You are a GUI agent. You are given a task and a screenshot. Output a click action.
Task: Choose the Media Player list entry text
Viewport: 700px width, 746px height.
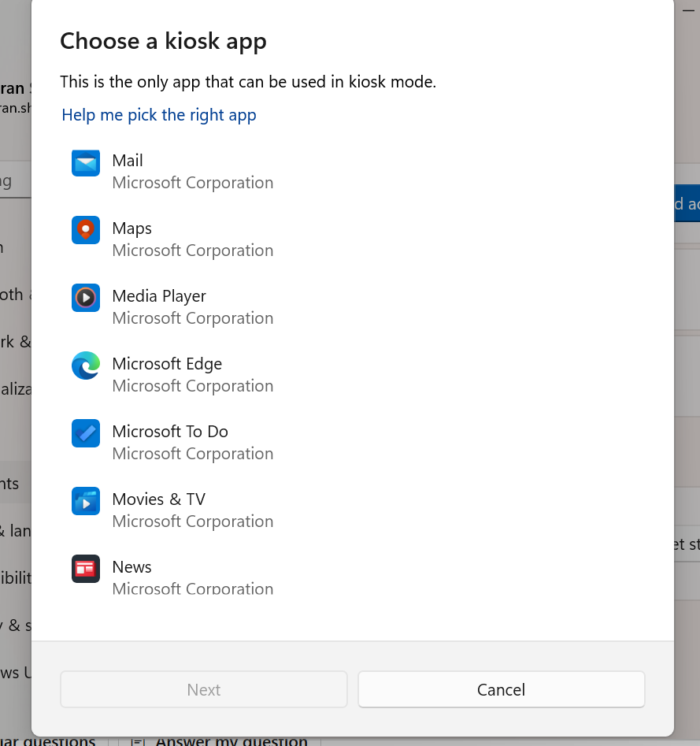tap(159, 296)
